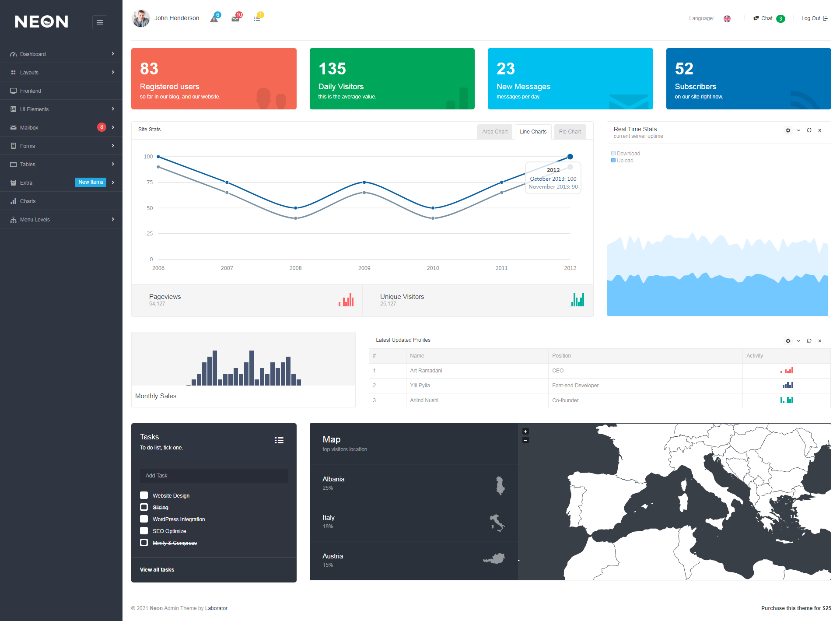840x621 pixels.
Task: Expand the Menu Levels sidebar item
Action: (x=61, y=219)
